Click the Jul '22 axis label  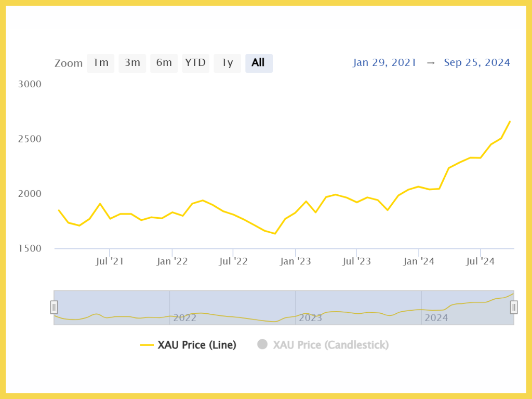[x=233, y=261]
